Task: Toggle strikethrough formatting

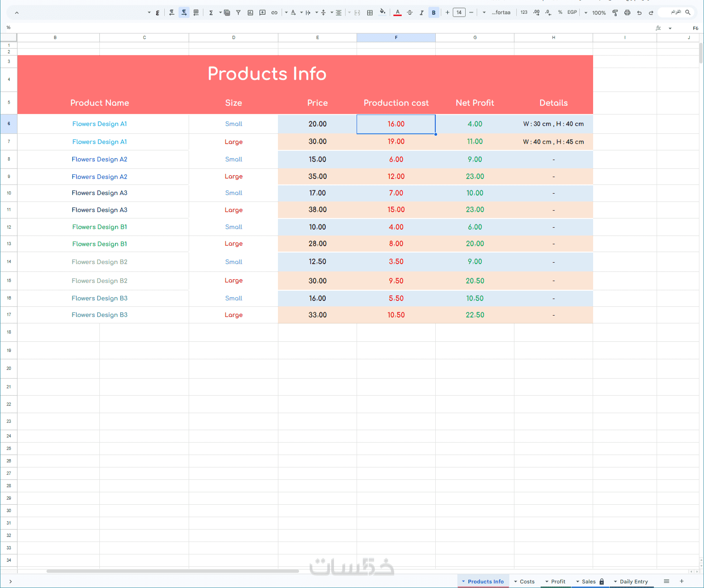Action: click(410, 12)
